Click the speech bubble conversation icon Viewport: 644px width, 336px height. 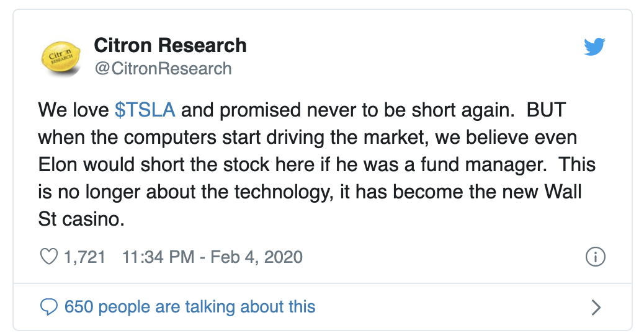[x=48, y=307]
